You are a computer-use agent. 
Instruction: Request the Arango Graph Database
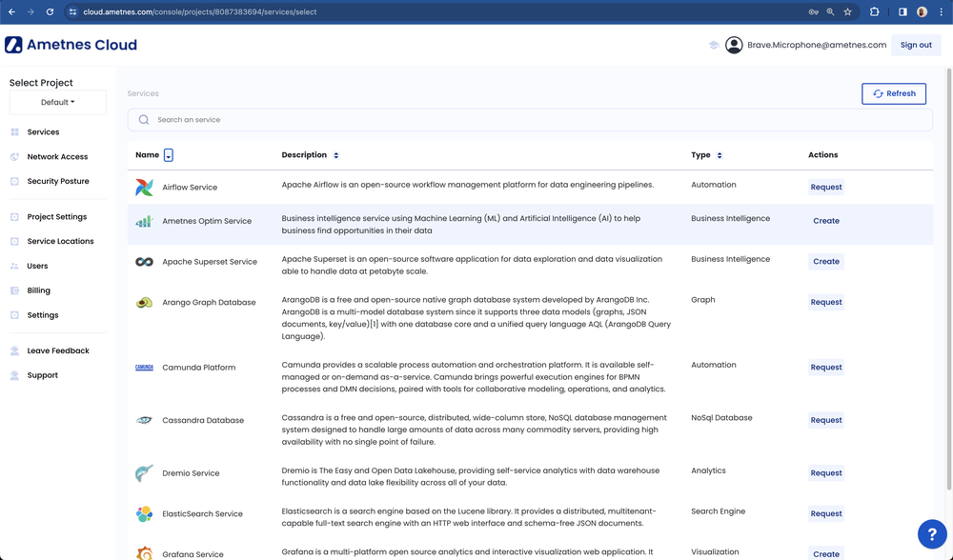point(826,303)
